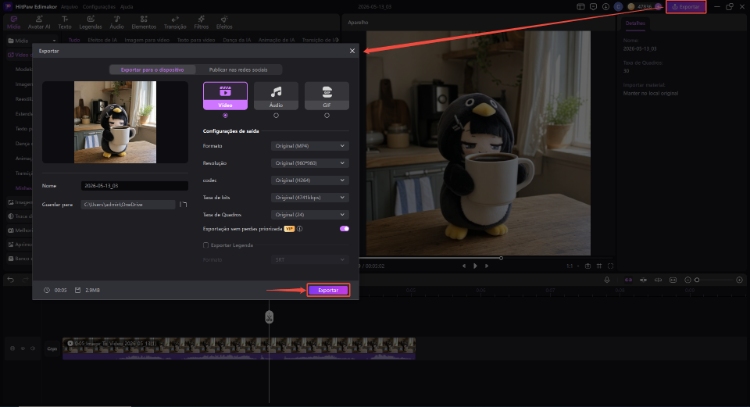Open the Elementos tool
The image size is (750, 407).
point(143,22)
